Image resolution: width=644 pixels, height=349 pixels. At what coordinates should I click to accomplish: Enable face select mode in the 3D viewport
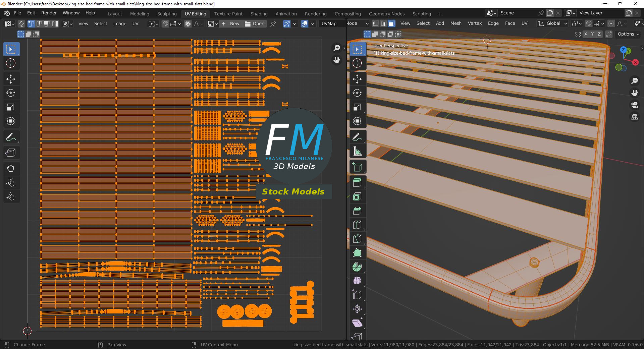(391, 23)
